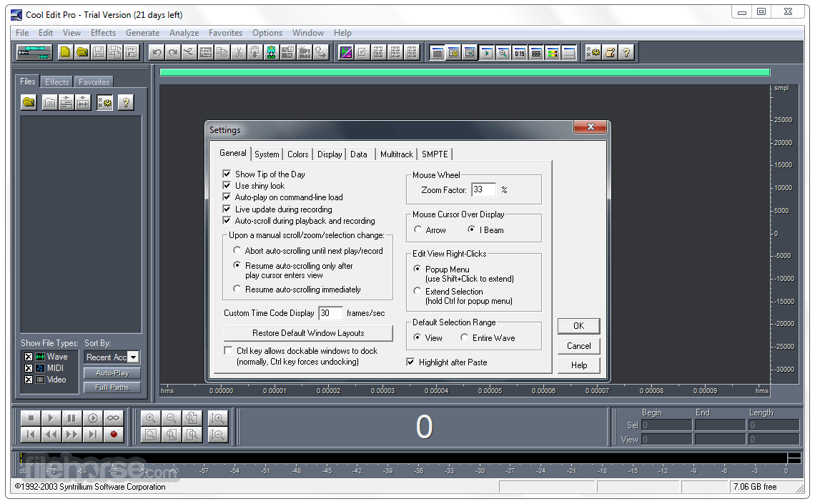The image size is (815, 504).
Task: Toggle Auto-play on command-line load
Action: tap(227, 197)
